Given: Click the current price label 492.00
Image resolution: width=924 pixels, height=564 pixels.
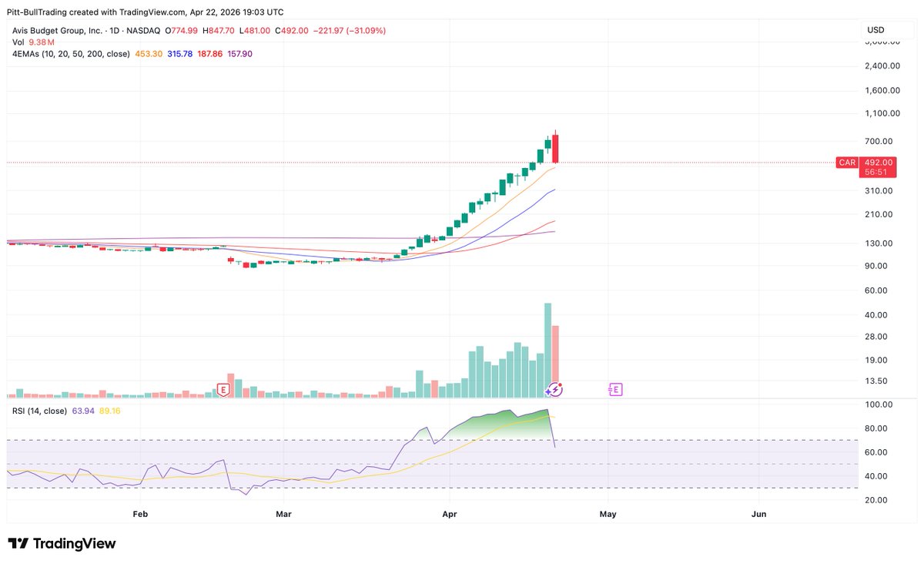Looking at the screenshot, I should pos(878,163).
